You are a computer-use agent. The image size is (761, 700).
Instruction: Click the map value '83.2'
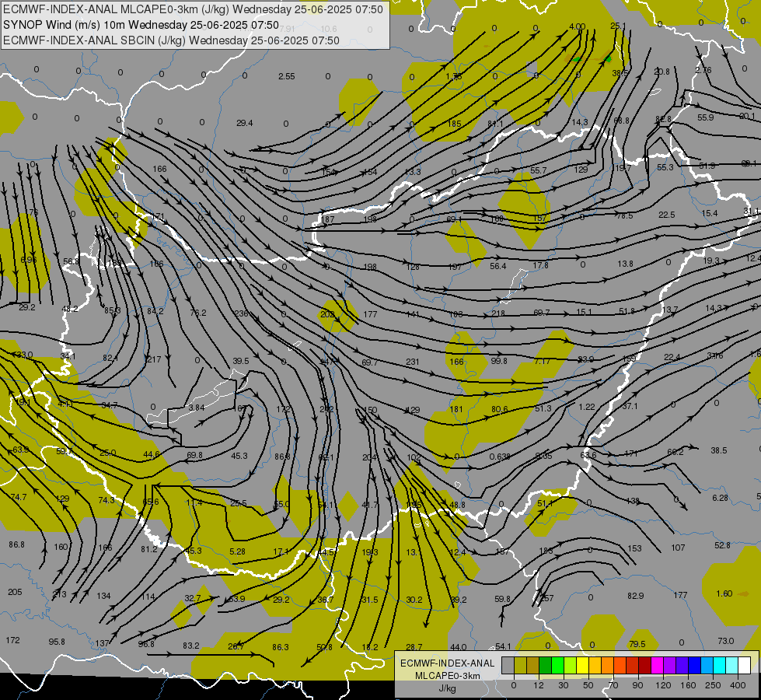coord(190,646)
